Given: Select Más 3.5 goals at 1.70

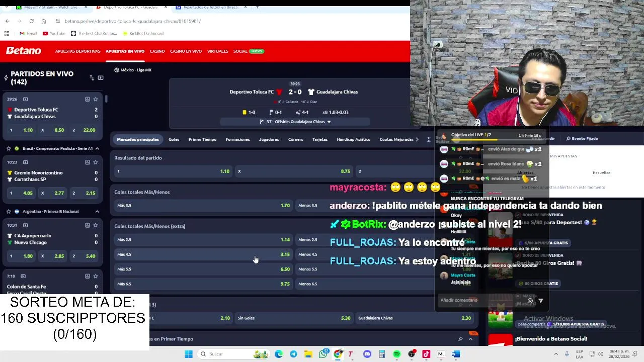Looking at the screenshot, I should pyautogui.click(x=203, y=206).
